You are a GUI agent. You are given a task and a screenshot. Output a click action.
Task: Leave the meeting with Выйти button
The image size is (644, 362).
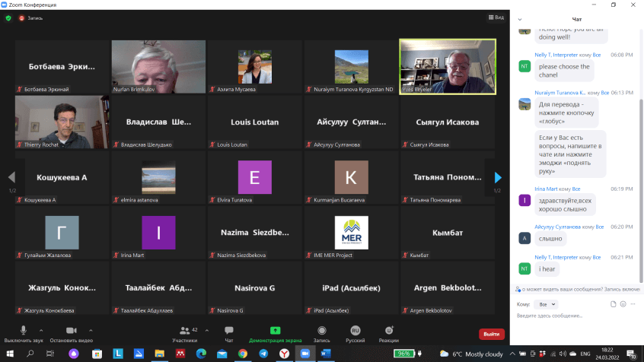[x=491, y=334]
